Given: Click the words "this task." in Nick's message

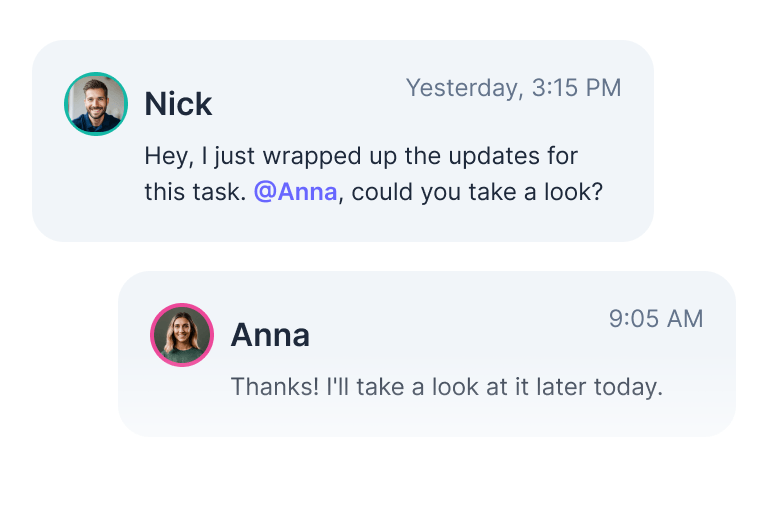Looking at the screenshot, I should click(x=194, y=192).
